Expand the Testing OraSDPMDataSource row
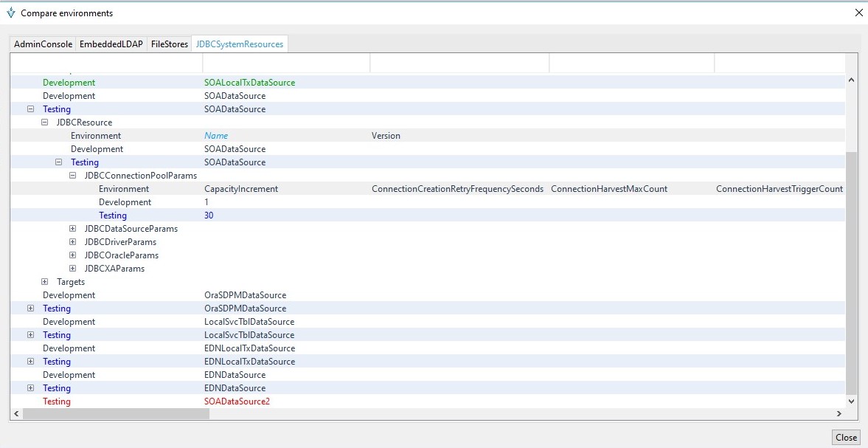Image resolution: width=868 pixels, height=448 pixels. 30,309
